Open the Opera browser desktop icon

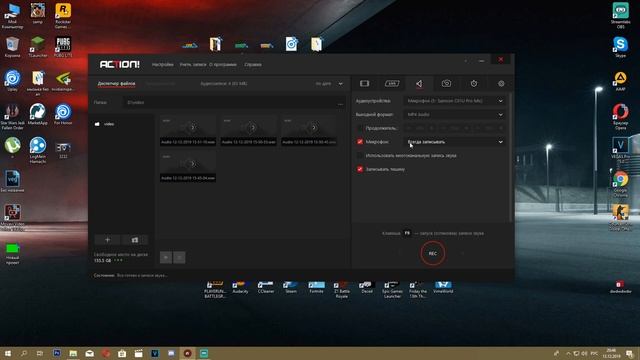point(620,117)
